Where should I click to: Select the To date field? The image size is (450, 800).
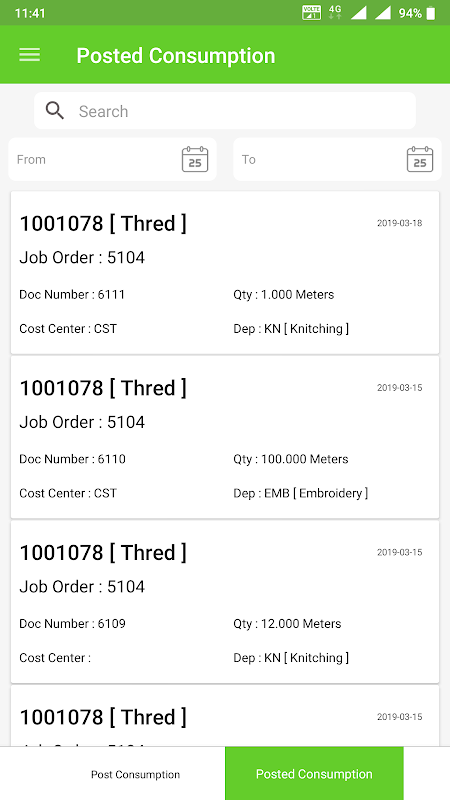[337, 159]
